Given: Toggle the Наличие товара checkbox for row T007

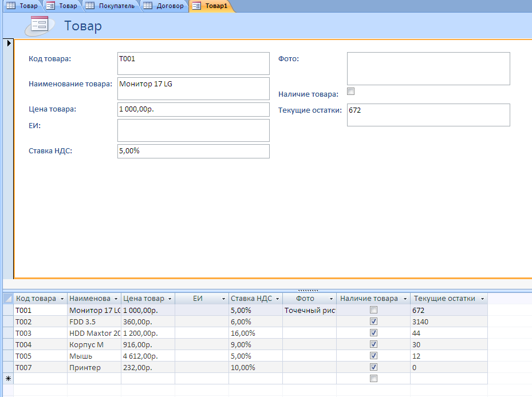Looking at the screenshot, I should 373,367.
